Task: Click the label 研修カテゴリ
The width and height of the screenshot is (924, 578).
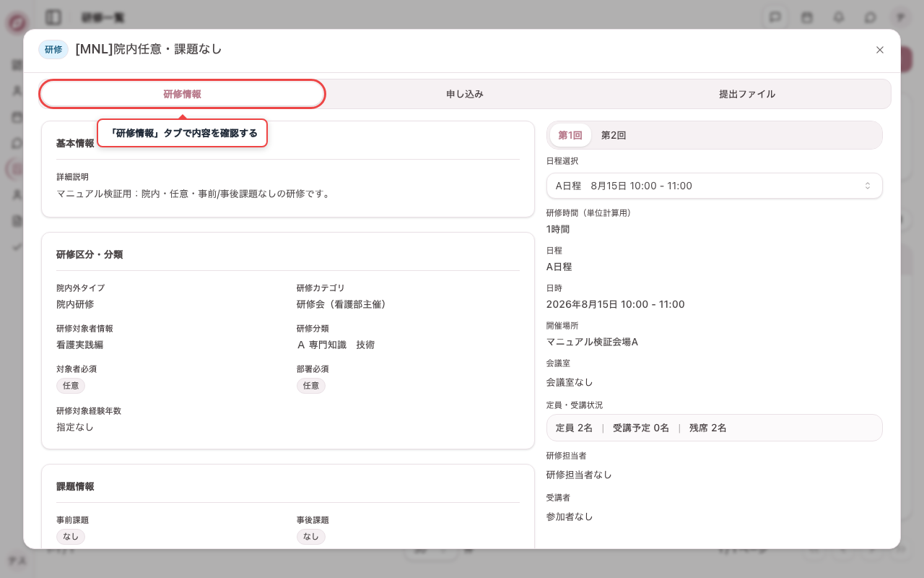Action: tap(321, 288)
